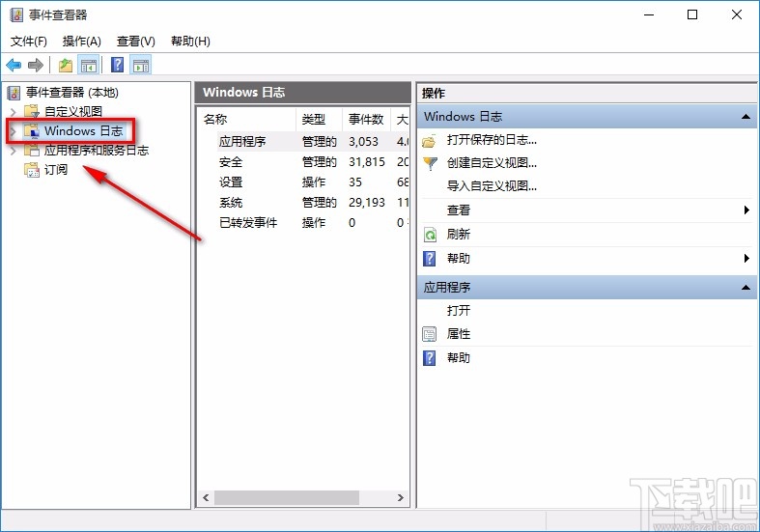Screen dimensions: 760x532
Task: Open the 查看(V) menu
Action: [136, 42]
